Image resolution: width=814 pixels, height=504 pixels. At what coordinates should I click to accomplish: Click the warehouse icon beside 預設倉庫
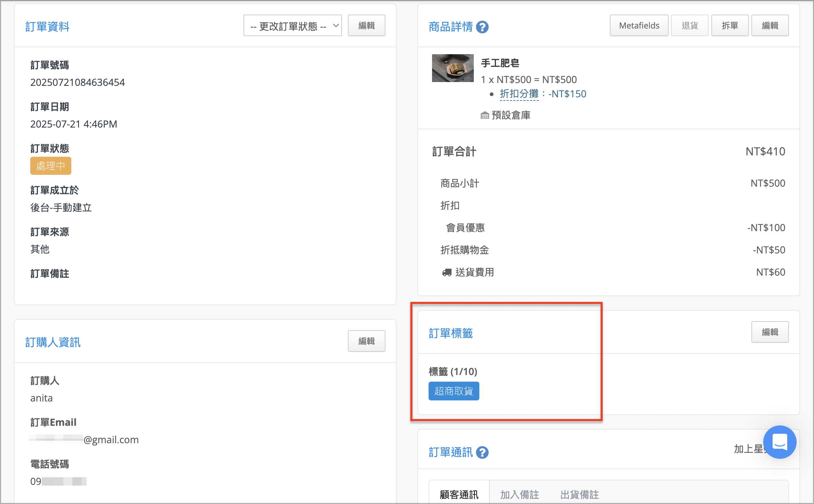(485, 115)
